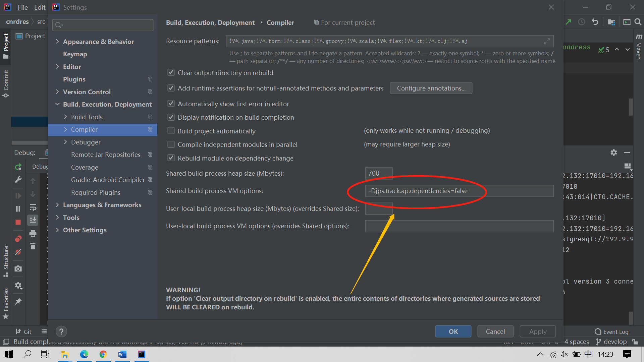The image size is (644, 362).
Task: Open the File menu
Action: [22, 7]
